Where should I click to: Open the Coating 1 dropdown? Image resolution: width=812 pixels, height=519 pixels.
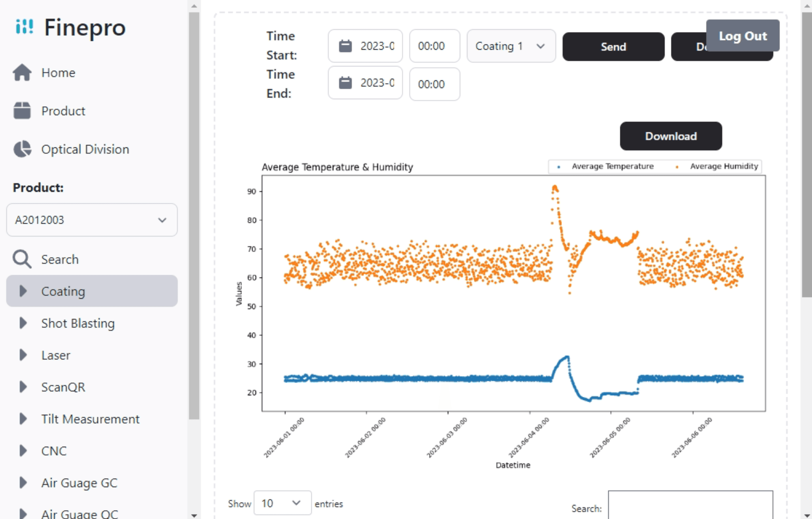click(x=511, y=46)
